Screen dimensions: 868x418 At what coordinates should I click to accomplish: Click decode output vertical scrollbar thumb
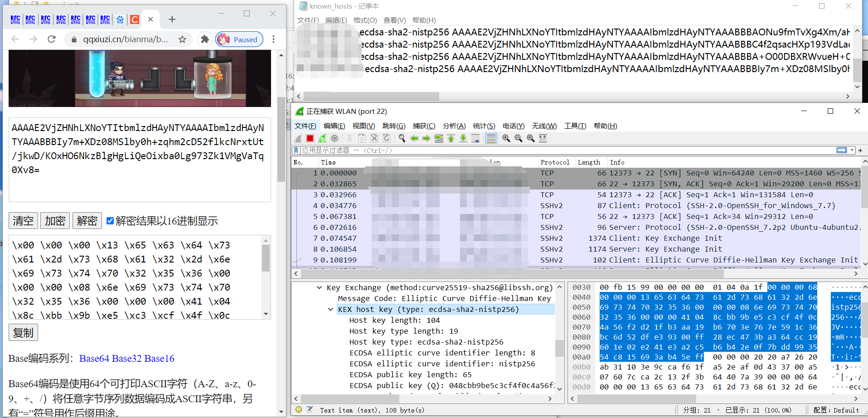point(266,258)
